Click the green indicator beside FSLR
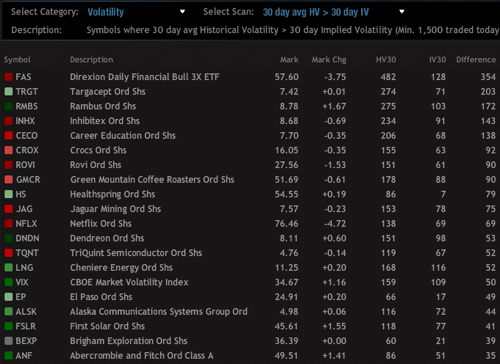Viewport: 500px width, 364px height. click(9, 326)
